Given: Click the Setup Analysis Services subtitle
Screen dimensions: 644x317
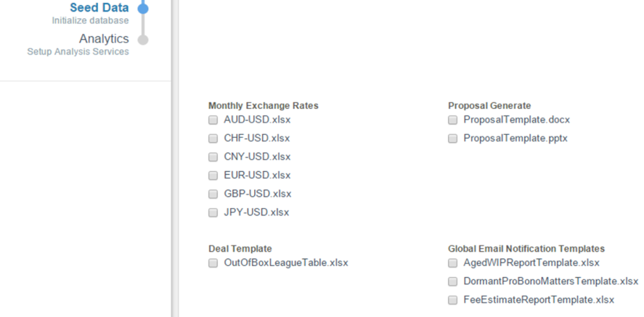Looking at the screenshot, I should (78, 52).
